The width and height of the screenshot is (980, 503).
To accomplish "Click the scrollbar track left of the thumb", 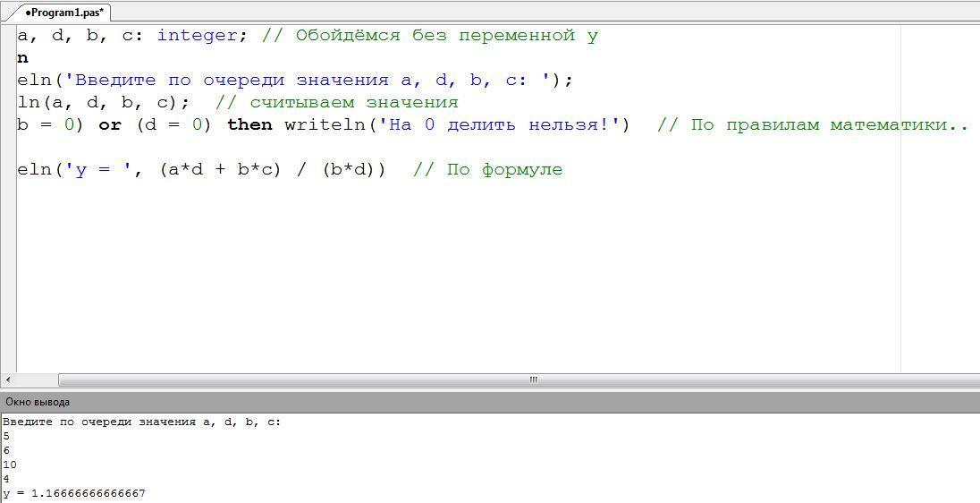I will click(36, 379).
